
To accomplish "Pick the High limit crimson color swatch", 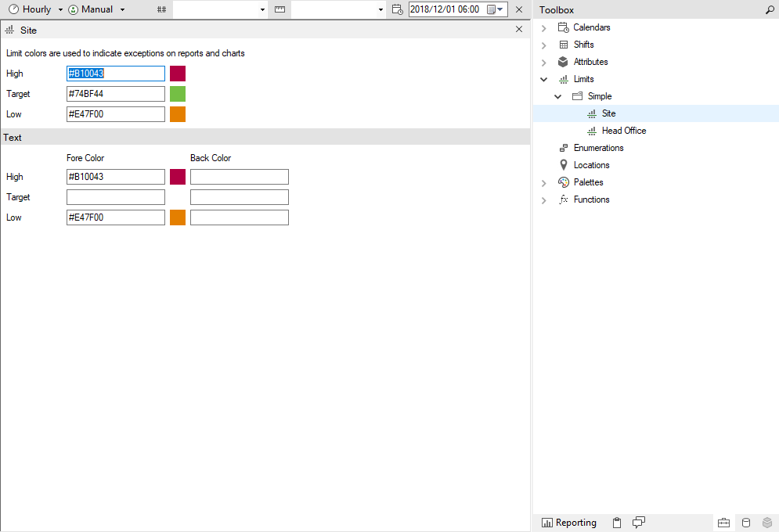I will (178, 74).
